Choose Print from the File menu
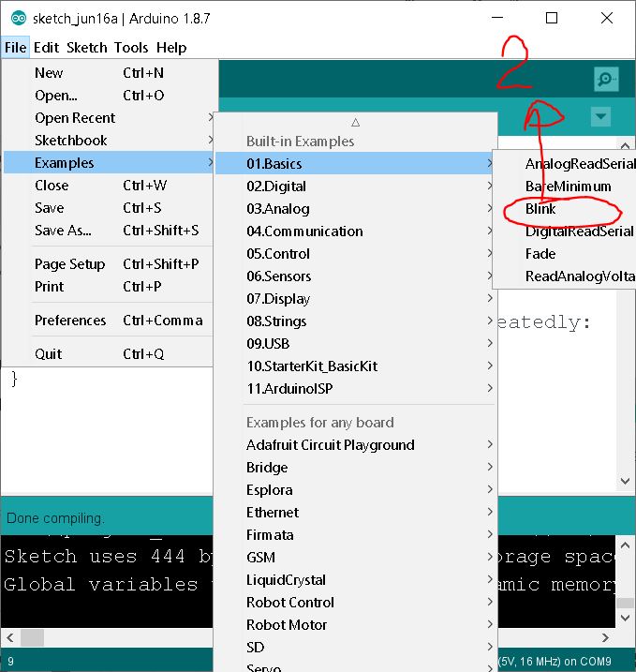Screen dimensions: 636x672 point(109,286)
